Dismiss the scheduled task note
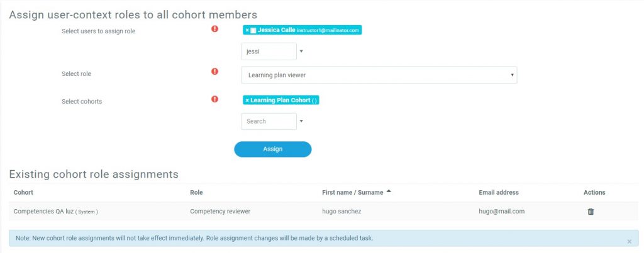The width and height of the screenshot is (644, 253). point(630,241)
